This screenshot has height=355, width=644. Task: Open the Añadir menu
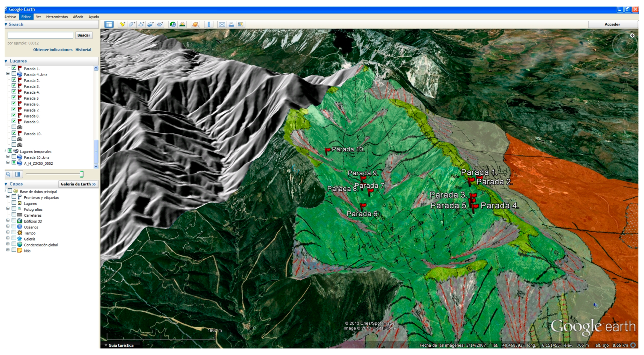[78, 17]
